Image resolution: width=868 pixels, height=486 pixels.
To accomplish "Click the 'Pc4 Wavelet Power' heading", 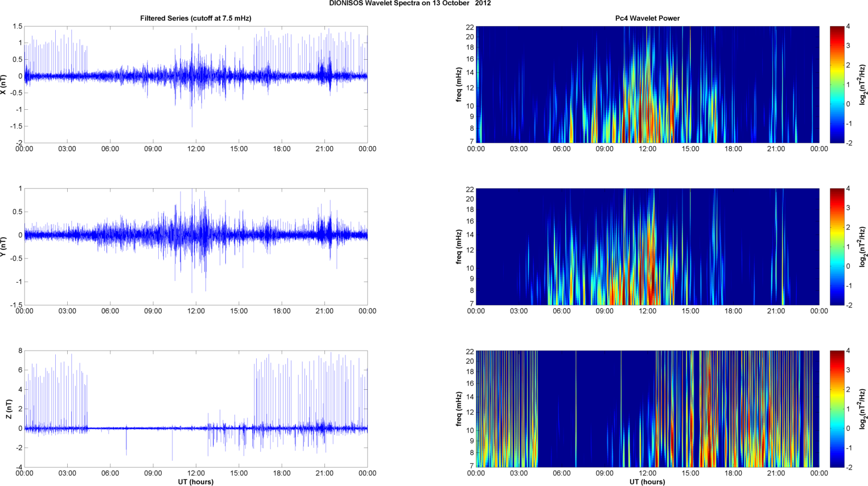I will (x=647, y=18).
